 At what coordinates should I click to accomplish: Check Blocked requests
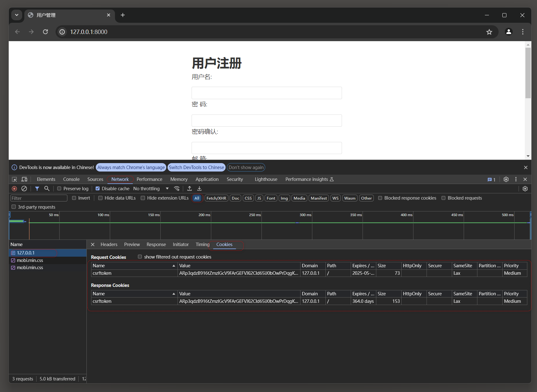point(443,198)
